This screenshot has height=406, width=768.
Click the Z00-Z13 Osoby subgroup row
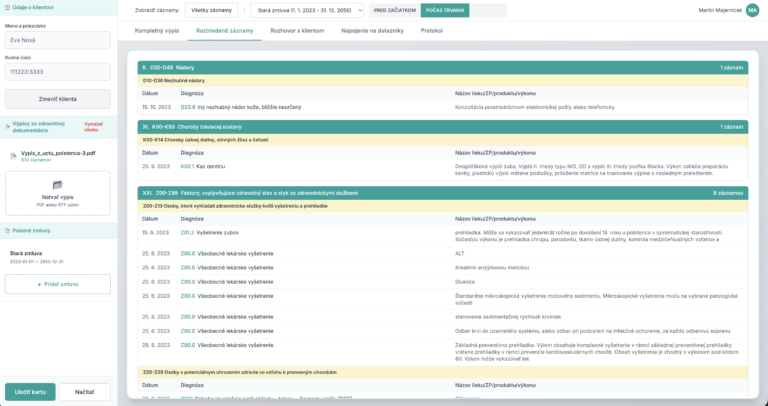click(x=442, y=206)
